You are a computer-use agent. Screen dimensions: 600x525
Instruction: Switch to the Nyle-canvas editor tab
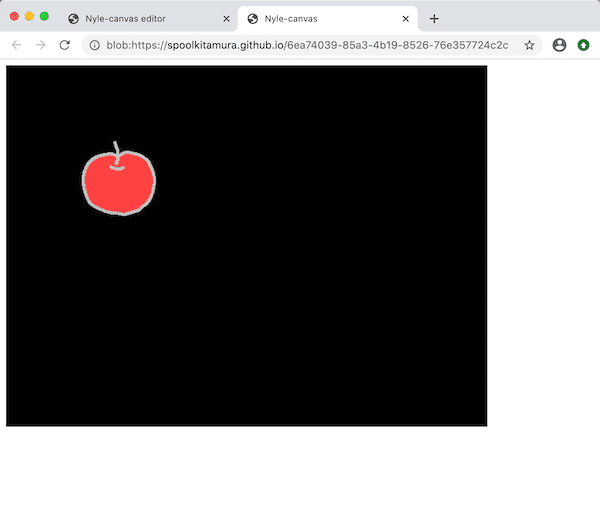(148, 19)
